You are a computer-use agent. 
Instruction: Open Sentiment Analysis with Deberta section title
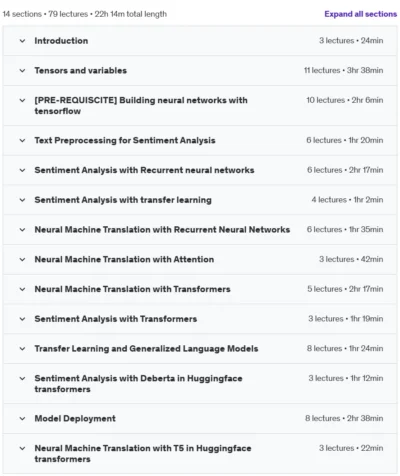pos(138,384)
